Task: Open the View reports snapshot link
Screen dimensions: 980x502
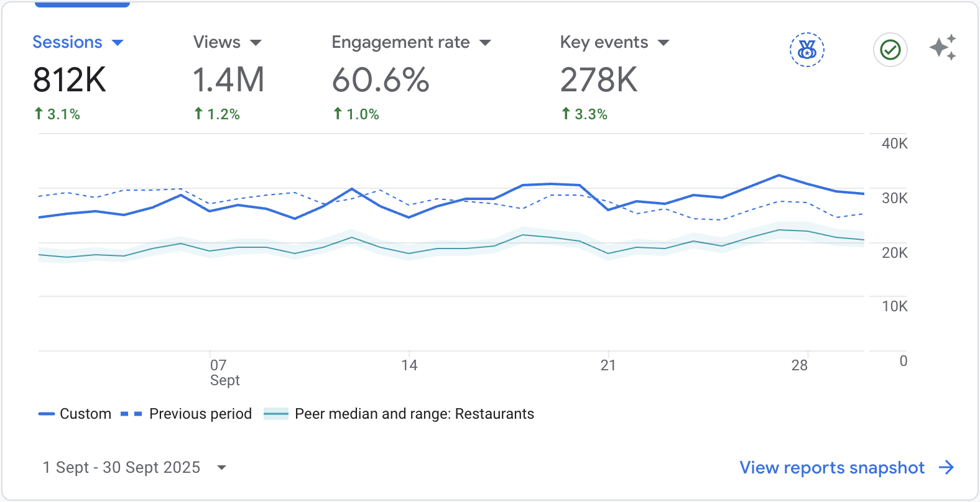Action: point(831,467)
